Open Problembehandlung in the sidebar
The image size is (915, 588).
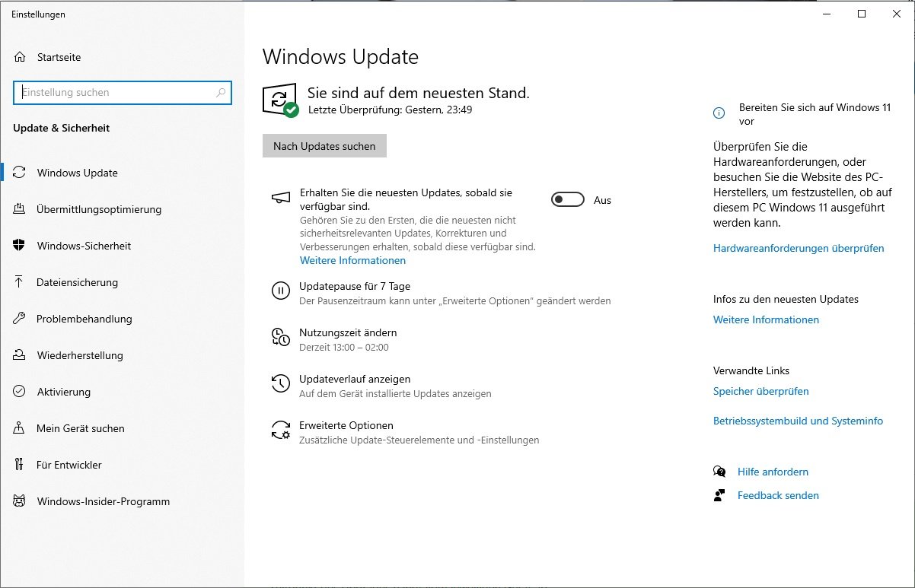coord(122,319)
